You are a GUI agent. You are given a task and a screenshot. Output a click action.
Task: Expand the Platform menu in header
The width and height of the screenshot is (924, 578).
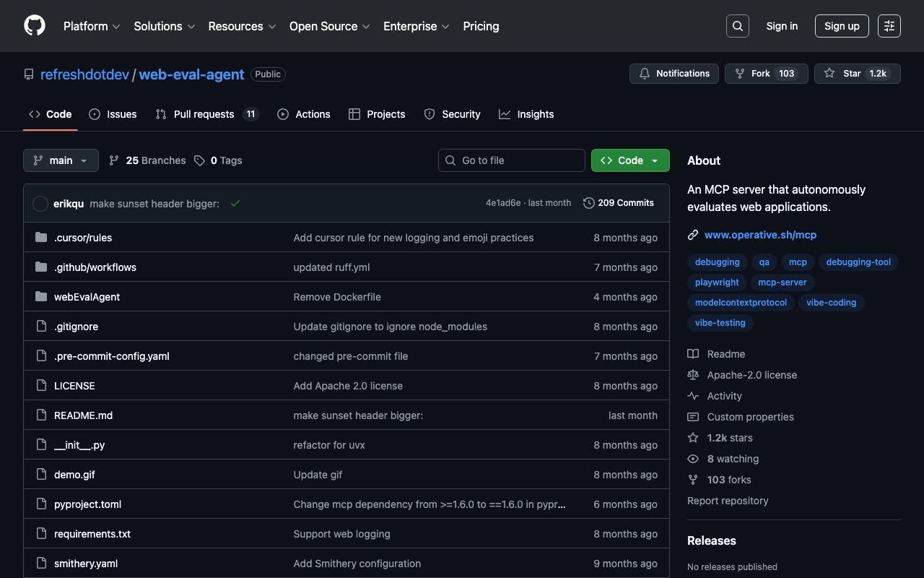pos(91,26)
